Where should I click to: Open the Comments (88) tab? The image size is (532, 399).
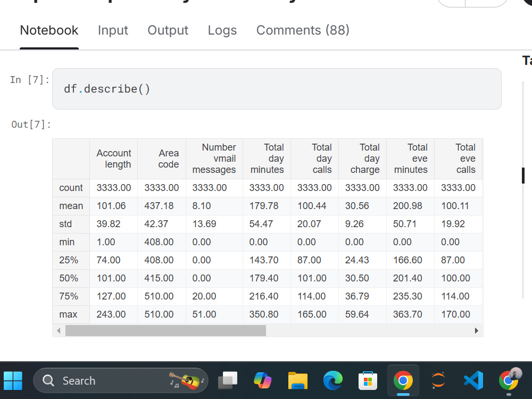point(303,30)
